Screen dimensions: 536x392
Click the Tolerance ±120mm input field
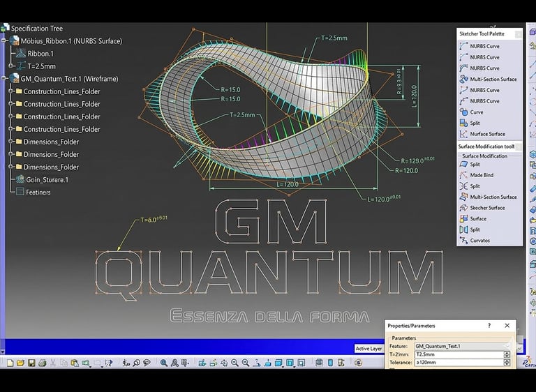[459, 362]
